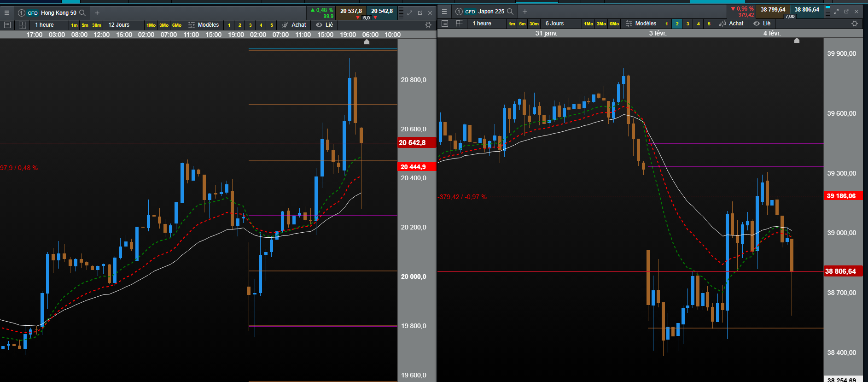Set Hong Kong chart to 5m interval
This screenshot has width=868, height=382.
(85, 25)
